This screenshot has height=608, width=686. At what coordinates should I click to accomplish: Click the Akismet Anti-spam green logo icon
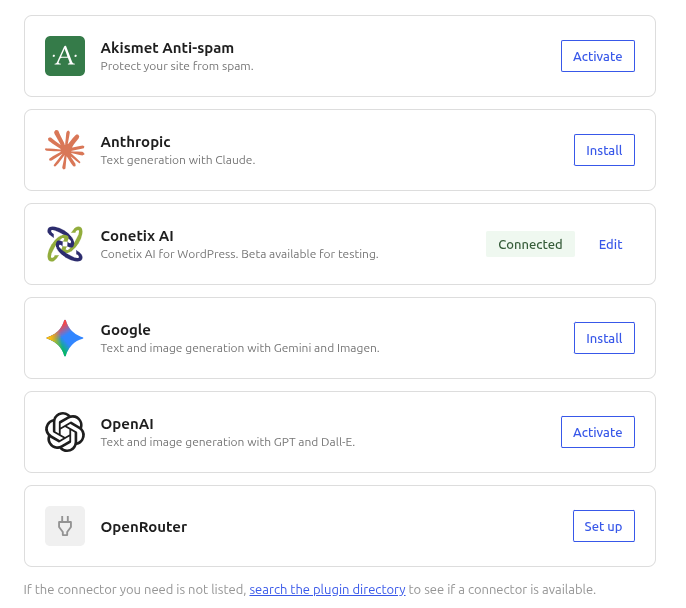65,56
